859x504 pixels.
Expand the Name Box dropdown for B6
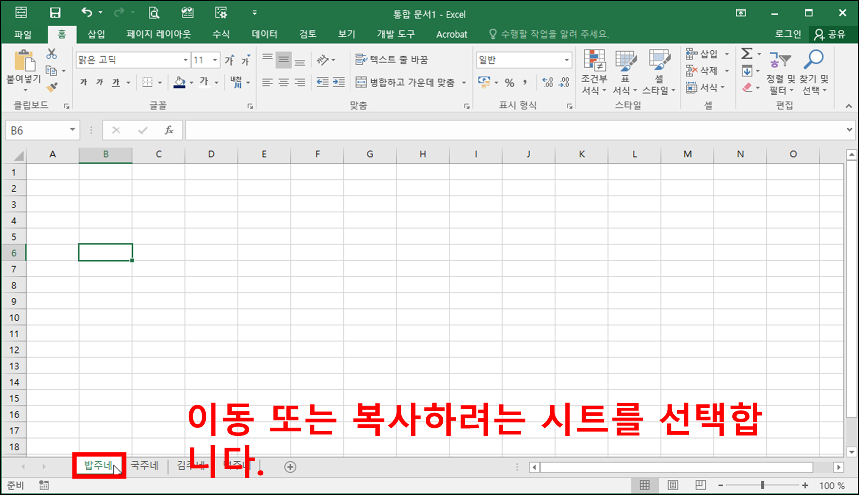(x=72, y=130)
